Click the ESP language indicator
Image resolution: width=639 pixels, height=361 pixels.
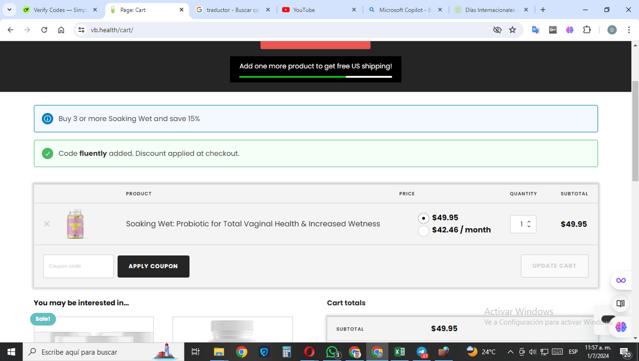[x=573, y=352]
